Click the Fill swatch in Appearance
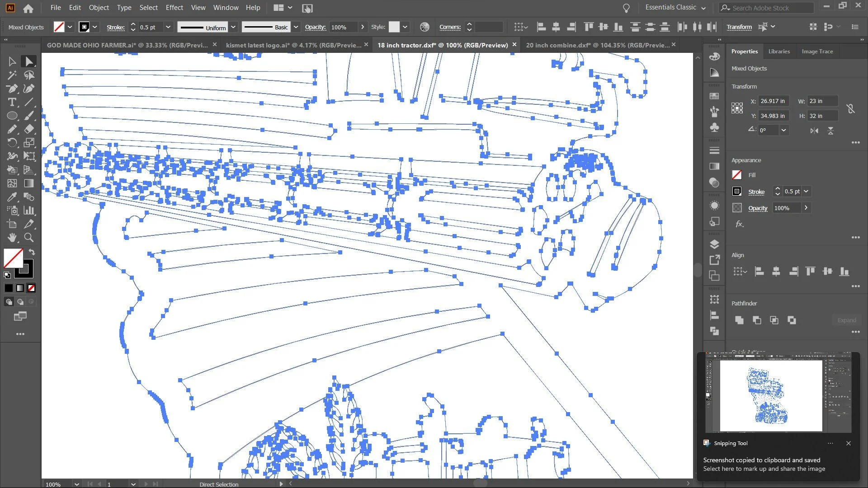868x488 pixels. [x=737, y=175]
